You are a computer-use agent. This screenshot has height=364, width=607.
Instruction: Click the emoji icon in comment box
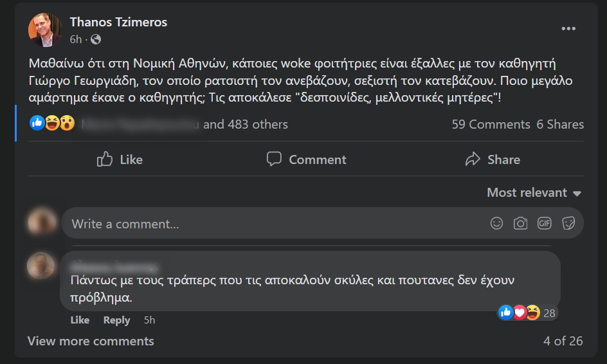pos(496,223)
